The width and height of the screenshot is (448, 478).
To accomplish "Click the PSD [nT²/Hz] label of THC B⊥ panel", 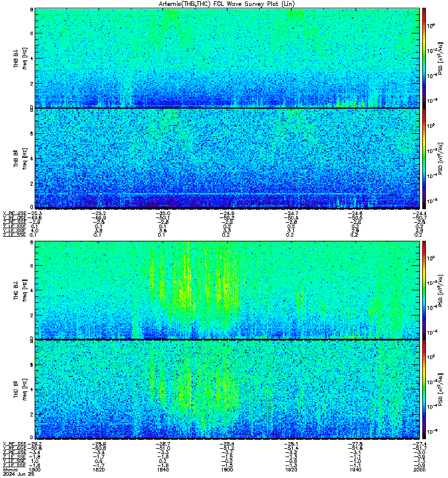I will tap(440, 290).
